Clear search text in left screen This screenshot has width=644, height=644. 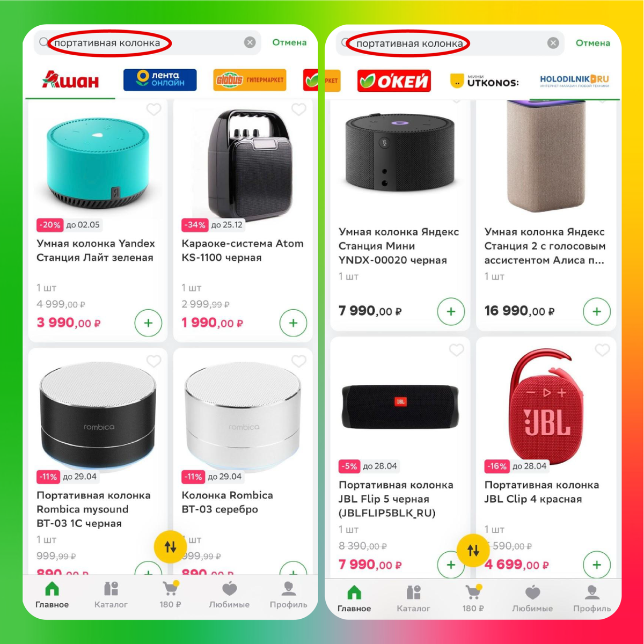pyautogui.click(x=250, y=42)
